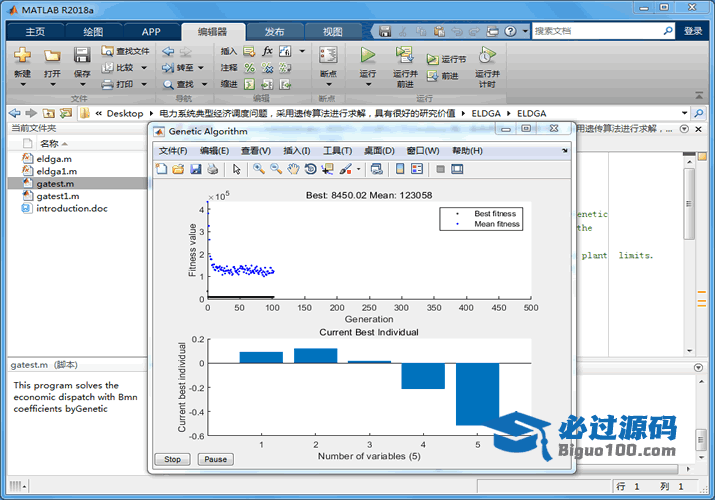
Task: Expand the 查找 (Find) dropdown arrow
Action: (x=204, y=84)
